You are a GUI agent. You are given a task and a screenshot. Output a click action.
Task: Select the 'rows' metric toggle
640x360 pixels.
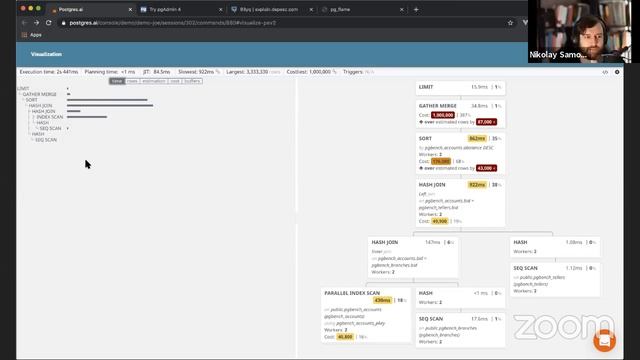(x=132, y=81)
